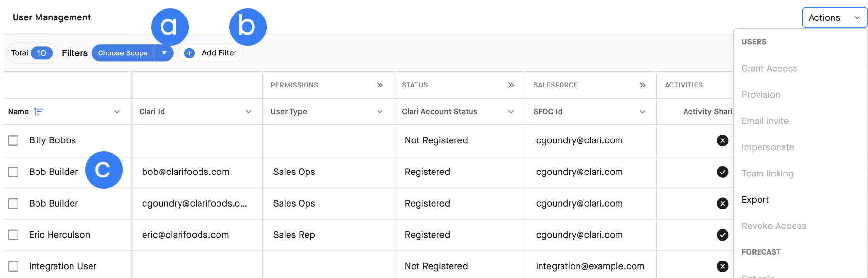868x278 pixels.
Task: Click Eric Herculson activity check icon
Action: (x=723, y=235)
